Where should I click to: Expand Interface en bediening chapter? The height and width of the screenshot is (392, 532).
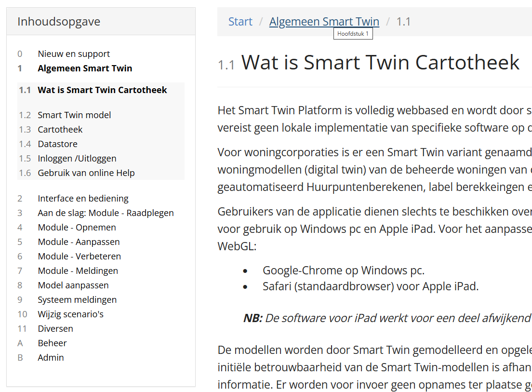83,199
